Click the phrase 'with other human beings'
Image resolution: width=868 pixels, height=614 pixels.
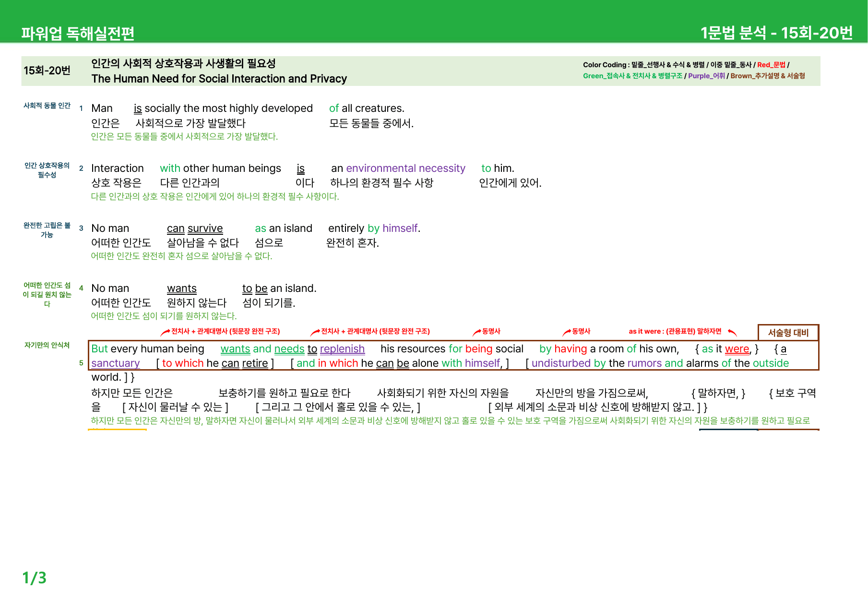point(220,169)
